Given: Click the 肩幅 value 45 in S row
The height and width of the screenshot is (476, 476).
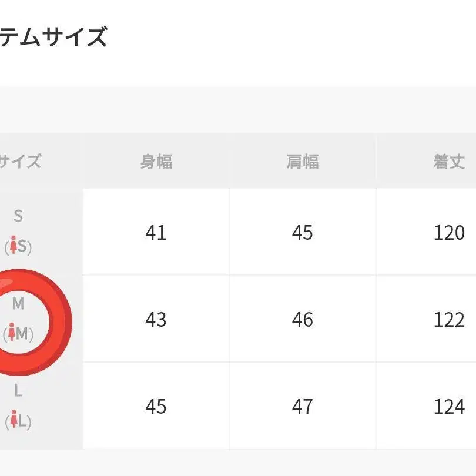Looking at the screenshot, I should click(x=302, y=233).
